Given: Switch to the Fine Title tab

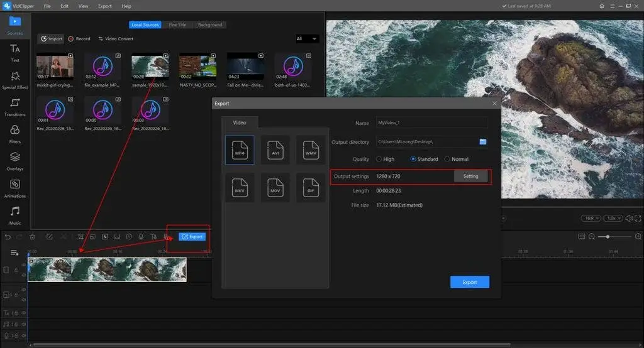Looking at the screenshot, I should [177, 24].
